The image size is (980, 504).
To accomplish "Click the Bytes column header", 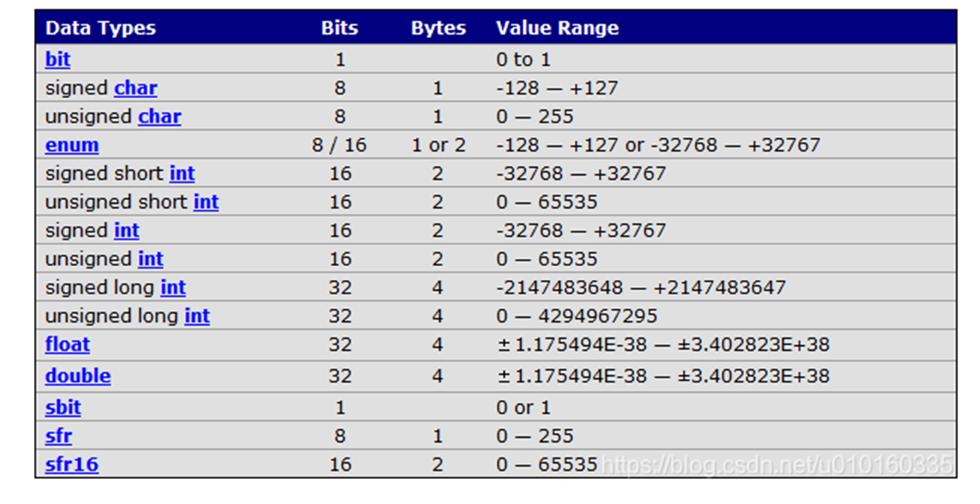I will point(438,28).
